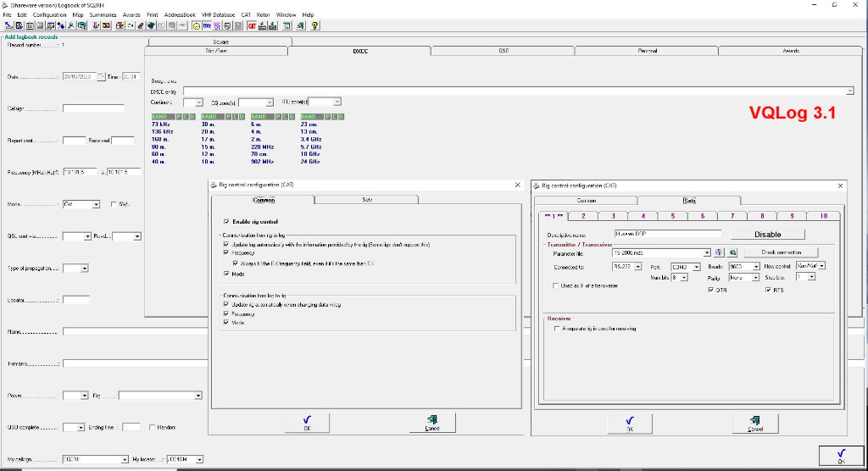Click the yellow key icon in the toolbar
This screenshot has width=868, height=471.
pos(315,25)
